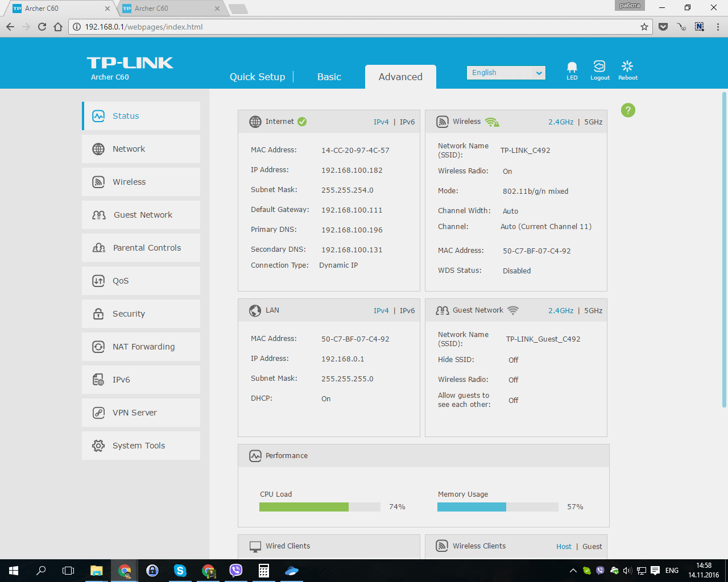Switch Wireless panel to 5GHz
Screen dimensions: 728x582
click(593, 122)
